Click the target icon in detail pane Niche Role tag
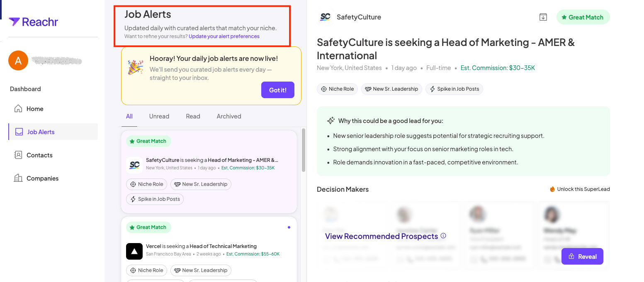 coord(324,89)
